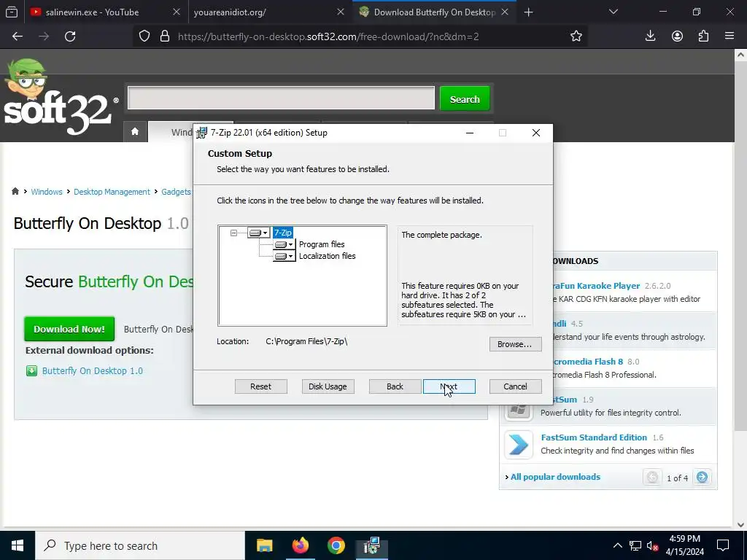Click the Back button in Setup

pos(395,386)
